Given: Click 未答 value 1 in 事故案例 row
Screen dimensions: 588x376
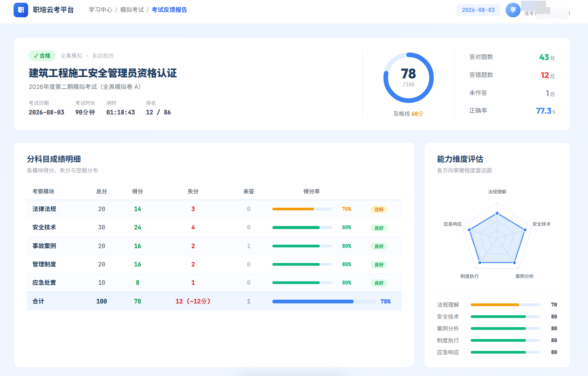Looking at the screenshot, I should point(249,246).
